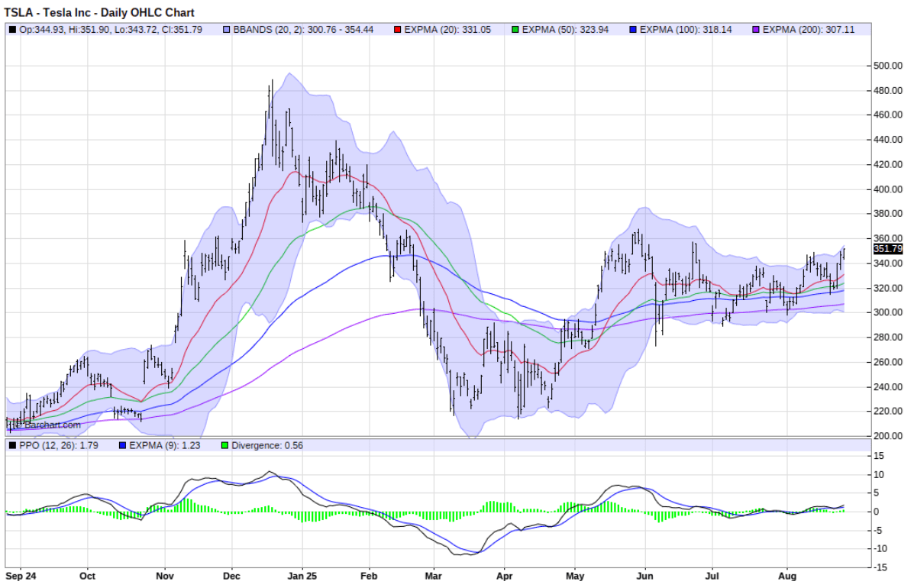This screenshot has width=914, height=588.
Task: Click the purple EXPMA (200) legend swatch
Action: [756, 30]
